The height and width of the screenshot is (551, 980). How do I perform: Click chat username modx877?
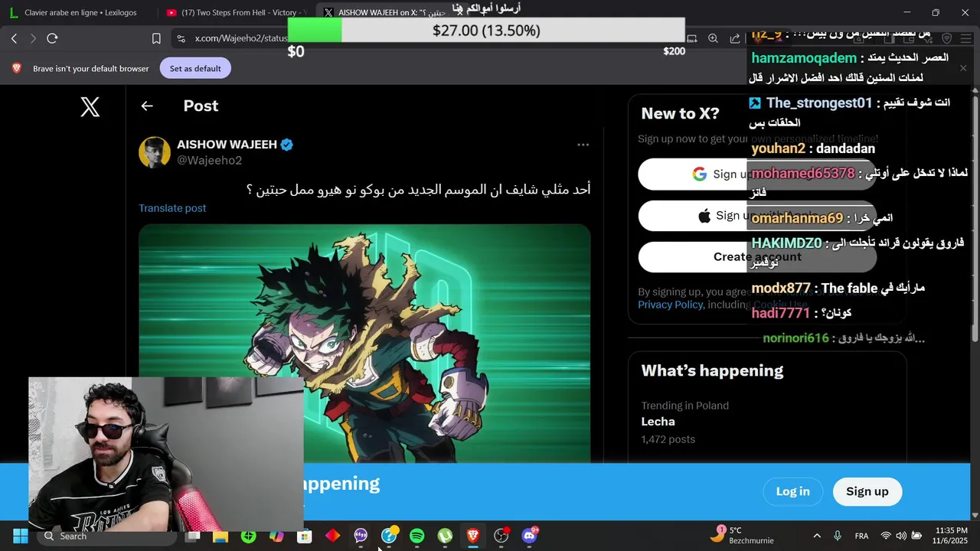click(781, 288)
